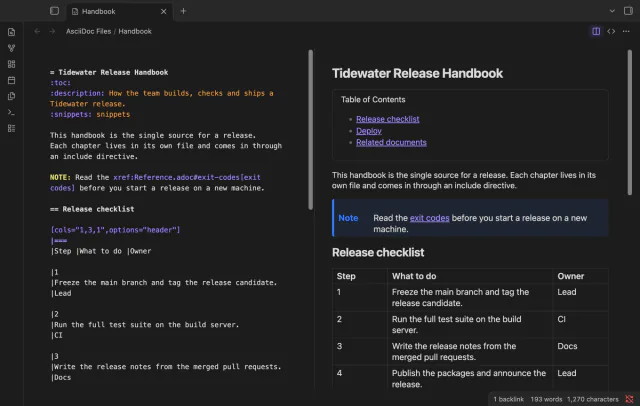Screen dimensions: 640x406
Task: Open the file icon at top of ribbon
Action: (11, 32)
